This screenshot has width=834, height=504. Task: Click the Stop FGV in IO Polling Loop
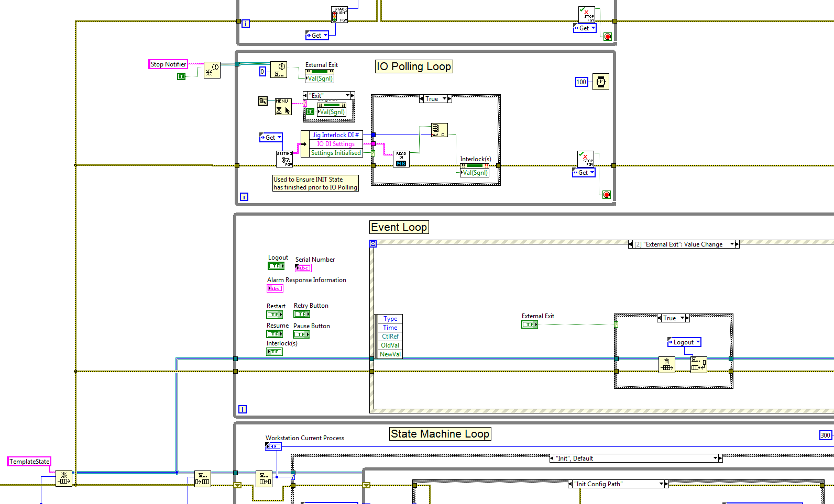point(586,159)
